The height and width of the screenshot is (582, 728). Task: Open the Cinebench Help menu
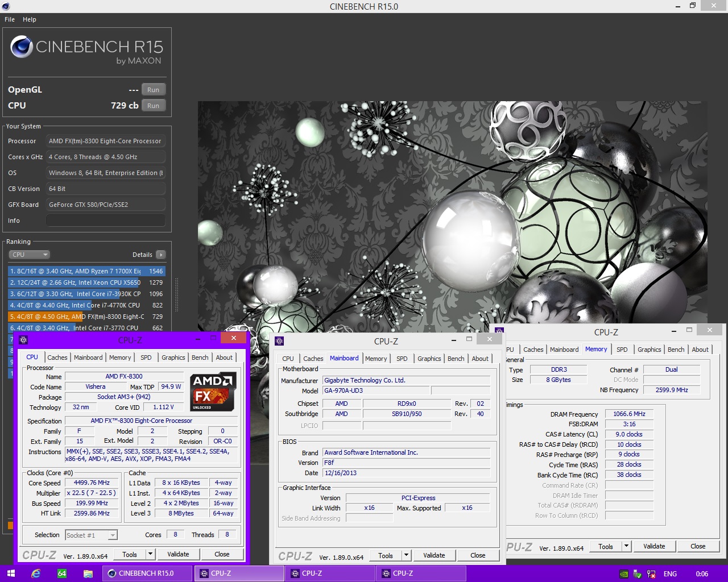pyautogui.click(x=30, y=19)
